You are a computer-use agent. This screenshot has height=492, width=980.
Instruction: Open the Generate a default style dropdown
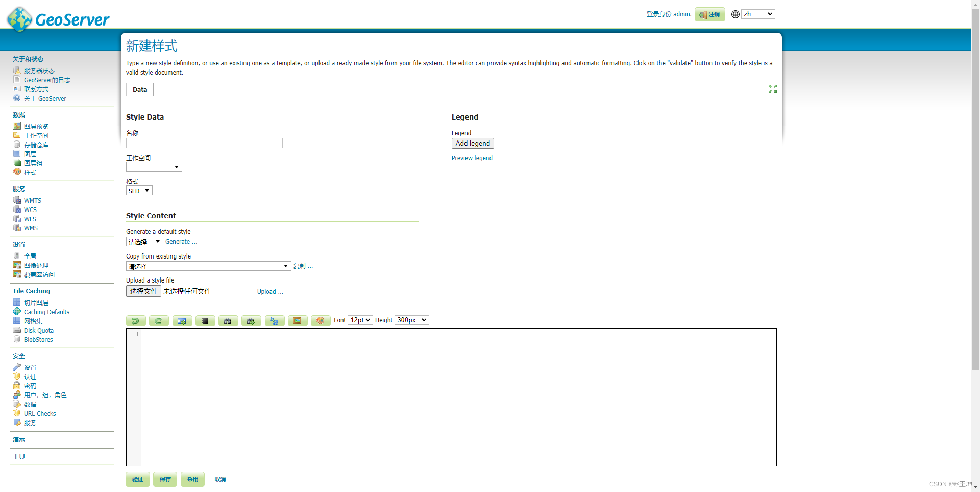(144, 242)
